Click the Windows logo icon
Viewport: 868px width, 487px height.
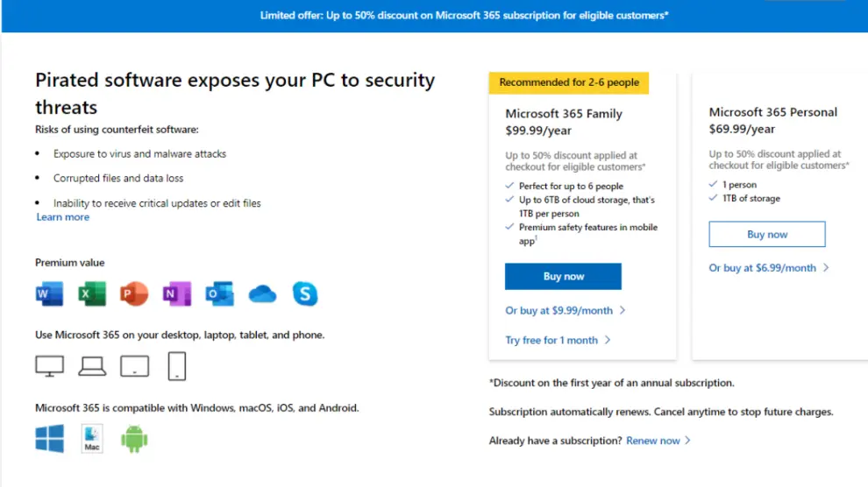pos(50,438)
